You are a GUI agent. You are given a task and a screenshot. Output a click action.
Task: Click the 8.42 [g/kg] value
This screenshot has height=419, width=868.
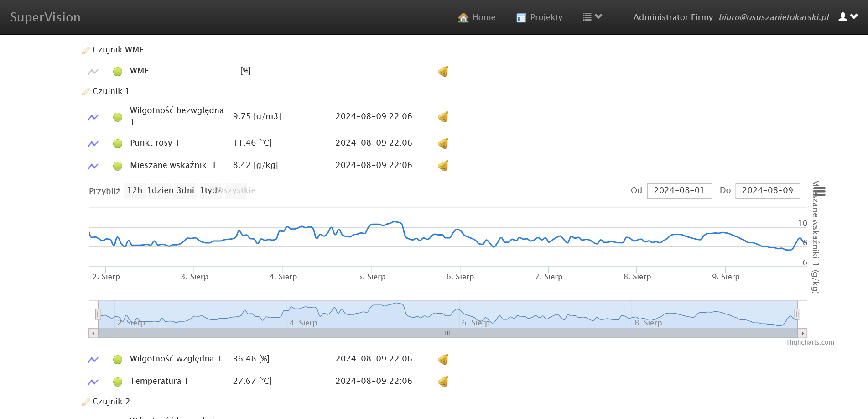pyautogui.click(x=255, y=165)
